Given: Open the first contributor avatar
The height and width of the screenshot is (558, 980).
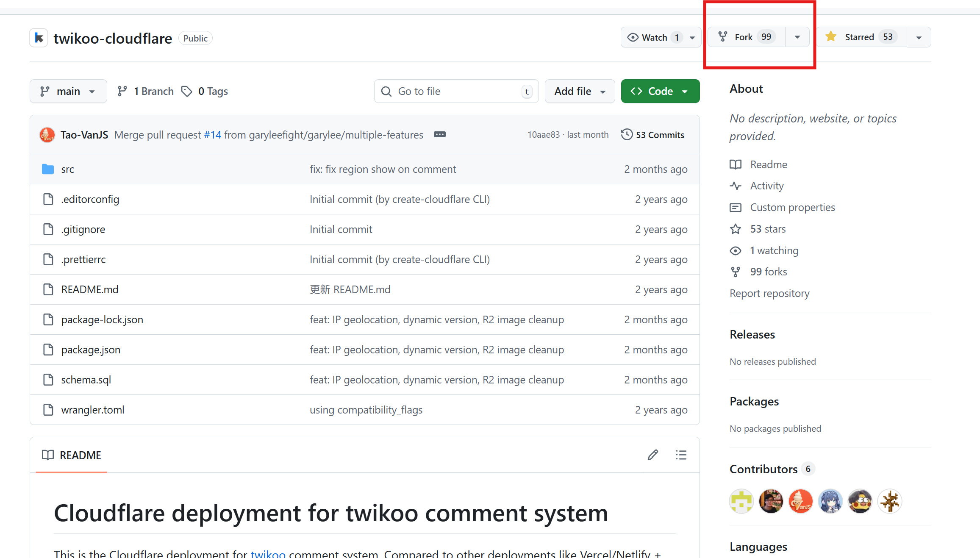Looking at the screenshot, I should [x=741, y=501].
